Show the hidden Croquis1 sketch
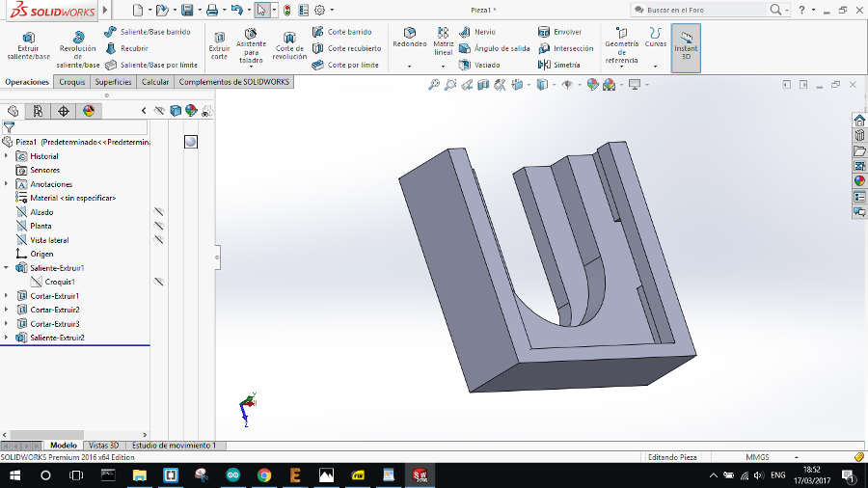Screen dimensions: 868x488 tap(159, 282)
